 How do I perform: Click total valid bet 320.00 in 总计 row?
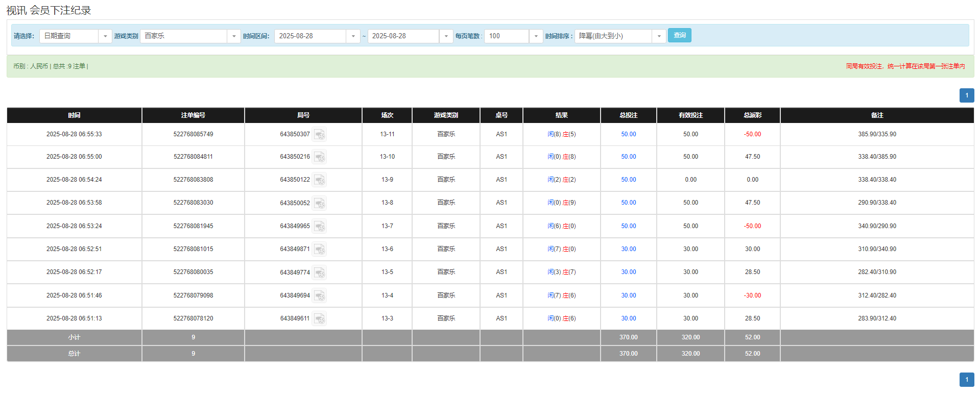[690, 354]
